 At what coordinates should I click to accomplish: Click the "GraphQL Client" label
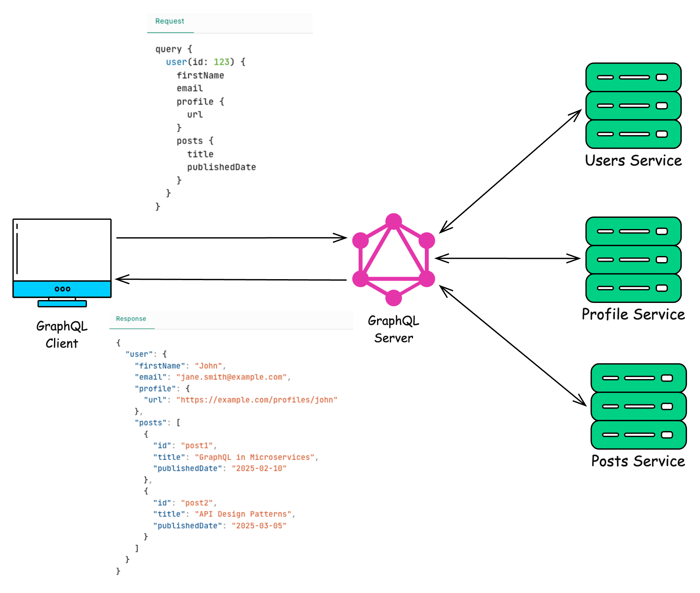pos(62,334)
